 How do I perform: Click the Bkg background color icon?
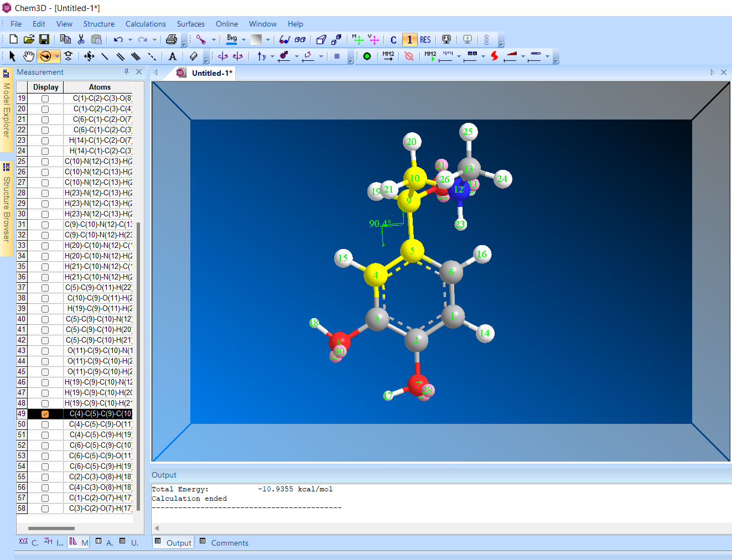(x=232, y=39)
